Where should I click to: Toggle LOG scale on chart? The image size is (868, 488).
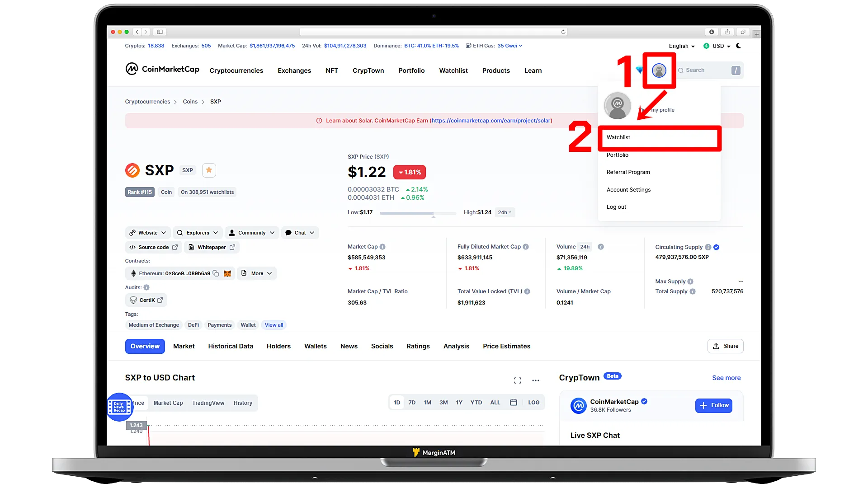(534, 403)
